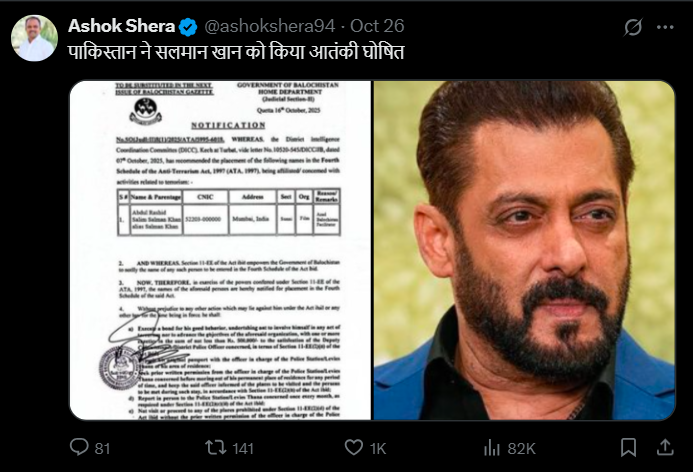Click the Hindi tweet text
The image size is (693, 472).
236,52
